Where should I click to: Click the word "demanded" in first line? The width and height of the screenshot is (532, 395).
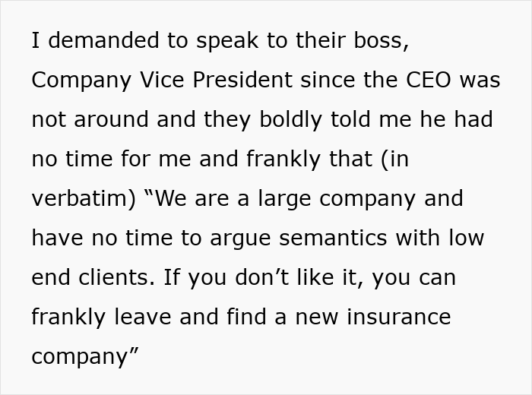(x=93, y=41)
